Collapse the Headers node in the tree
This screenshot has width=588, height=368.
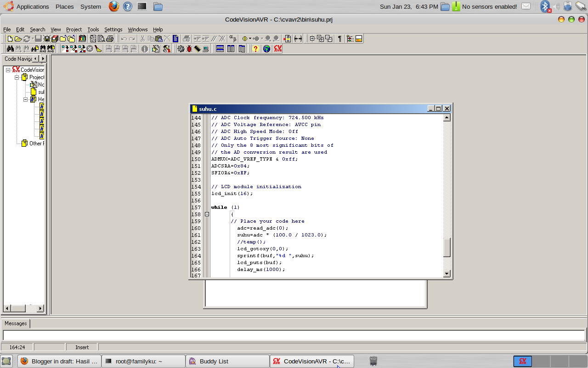click(26, 99)
